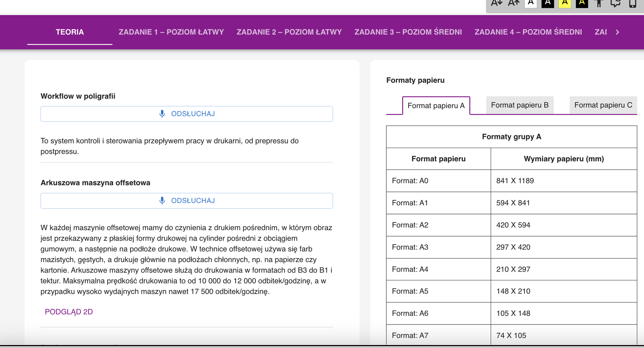Click the mobile phone icon
The image size is (644, 348).
tap(632, 3)
